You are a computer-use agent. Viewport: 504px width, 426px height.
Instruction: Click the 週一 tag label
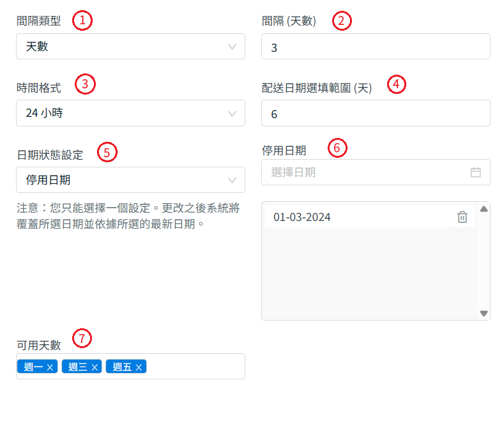click(x=33, y=367)
